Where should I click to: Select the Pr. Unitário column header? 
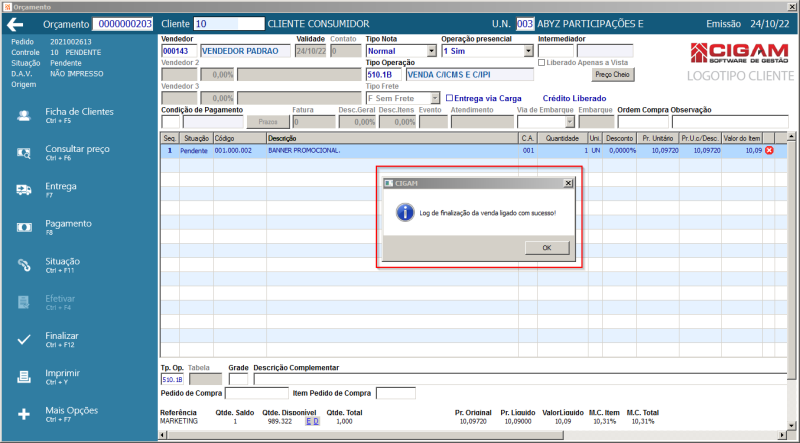point(658,138)
